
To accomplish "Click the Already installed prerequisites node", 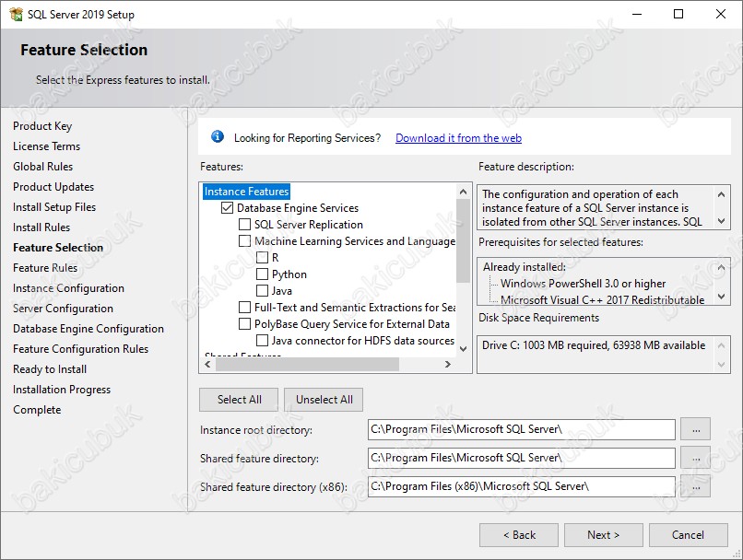I will 525,267.
